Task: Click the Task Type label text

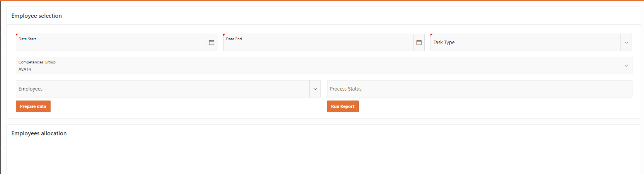Action: pyautogui.click(x=444, y=43)
